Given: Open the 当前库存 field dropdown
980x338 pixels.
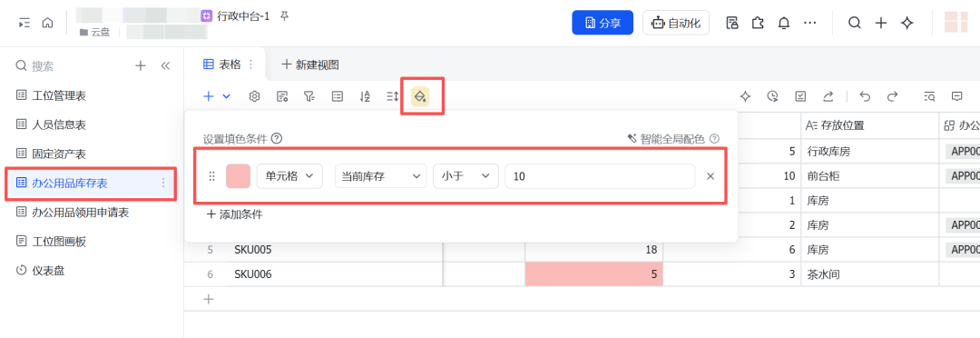Looking at the screenshot, I should point(380,176).
